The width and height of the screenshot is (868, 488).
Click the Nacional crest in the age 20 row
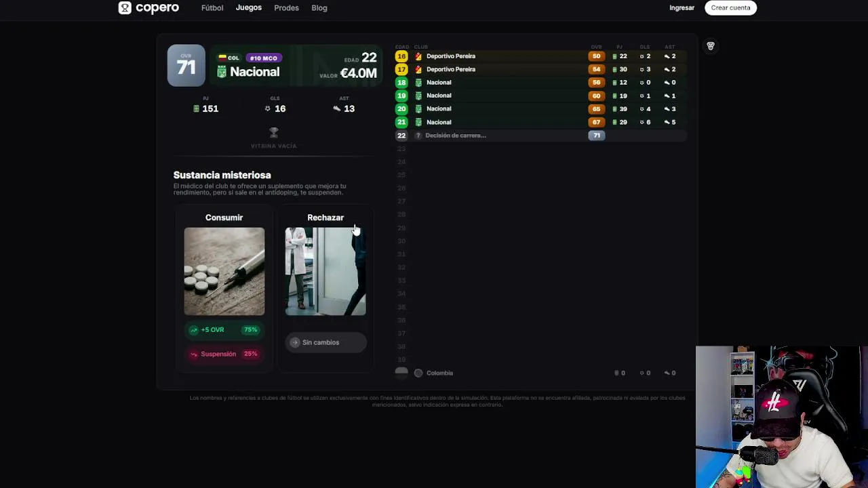pyautogui.click(x=418, y=108)
